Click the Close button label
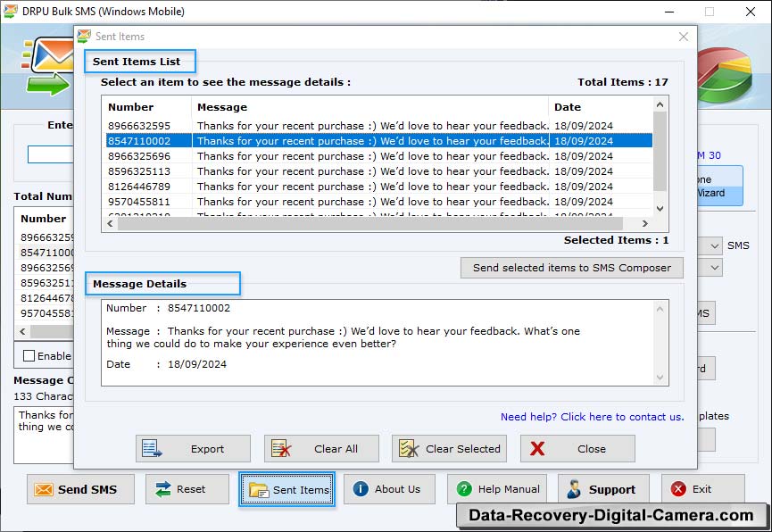 (592, 449)
